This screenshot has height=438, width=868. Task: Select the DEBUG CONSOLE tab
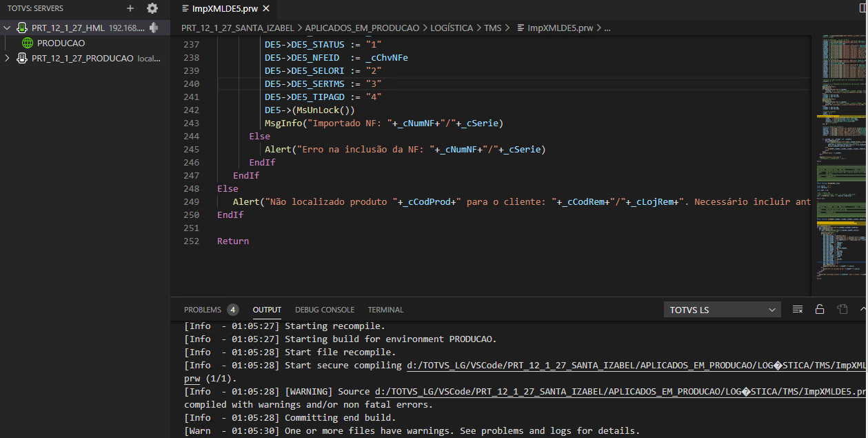coord(324,309)
